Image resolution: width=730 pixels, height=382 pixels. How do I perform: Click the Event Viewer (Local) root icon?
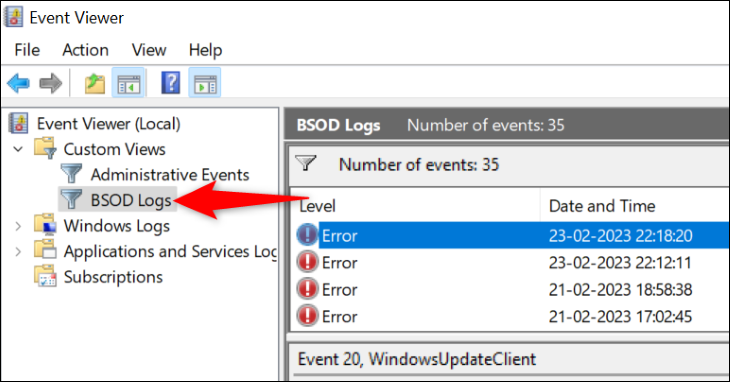point(19,123)
